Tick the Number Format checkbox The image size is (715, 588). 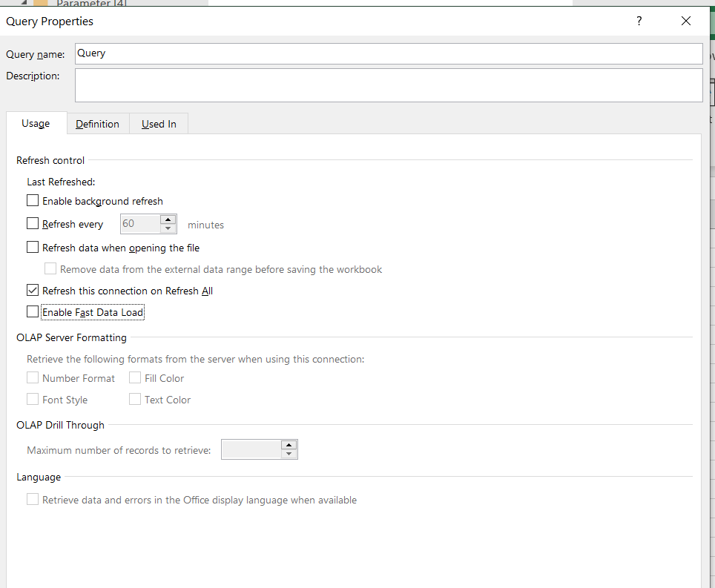[x=33, y=378]
